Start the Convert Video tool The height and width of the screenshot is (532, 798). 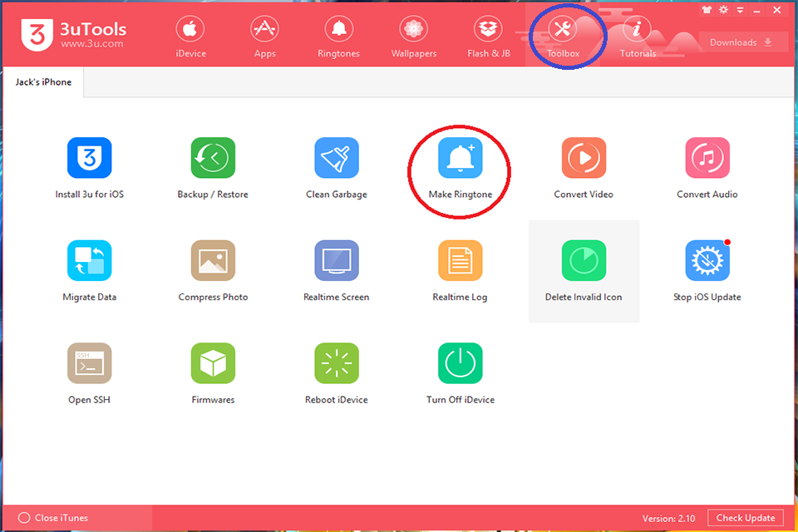coord(584,158)
